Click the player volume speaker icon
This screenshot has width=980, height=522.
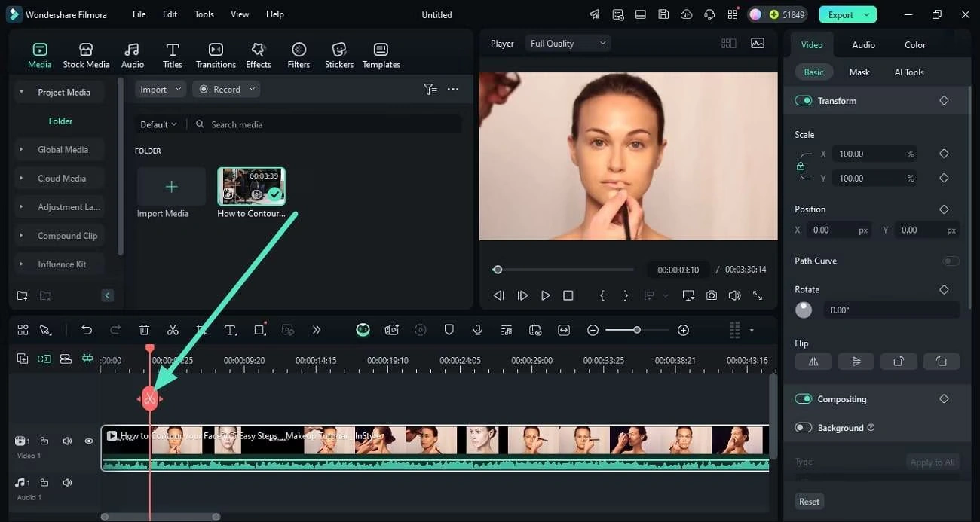coord(734,295)
